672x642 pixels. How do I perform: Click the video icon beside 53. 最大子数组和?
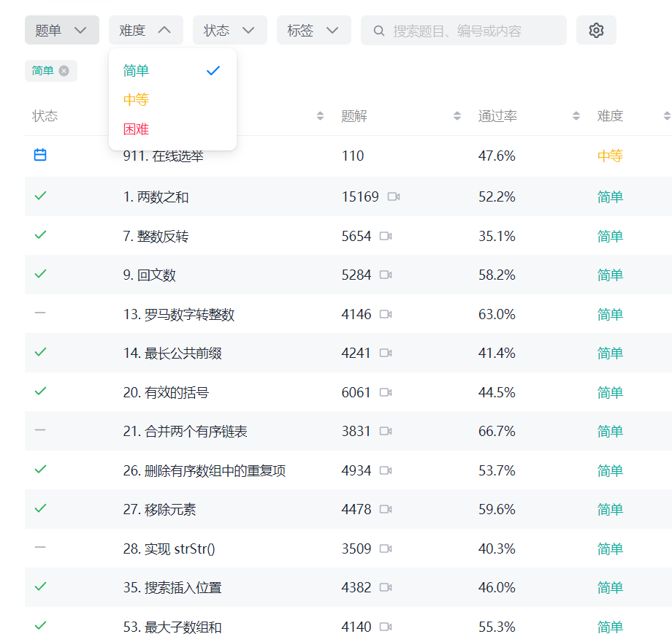click(386, 625)
